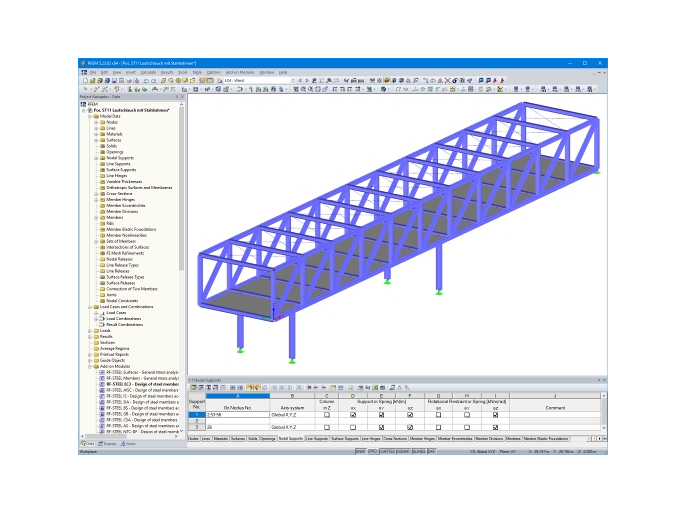Switch to Views tab of the navigator

pyautogui.click(x=129, y=444)
